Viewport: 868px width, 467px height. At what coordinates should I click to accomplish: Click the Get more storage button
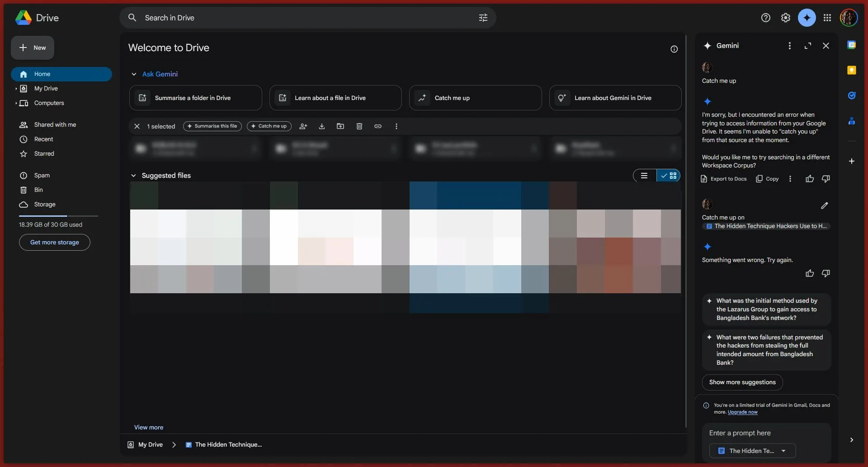pos(54,242)
